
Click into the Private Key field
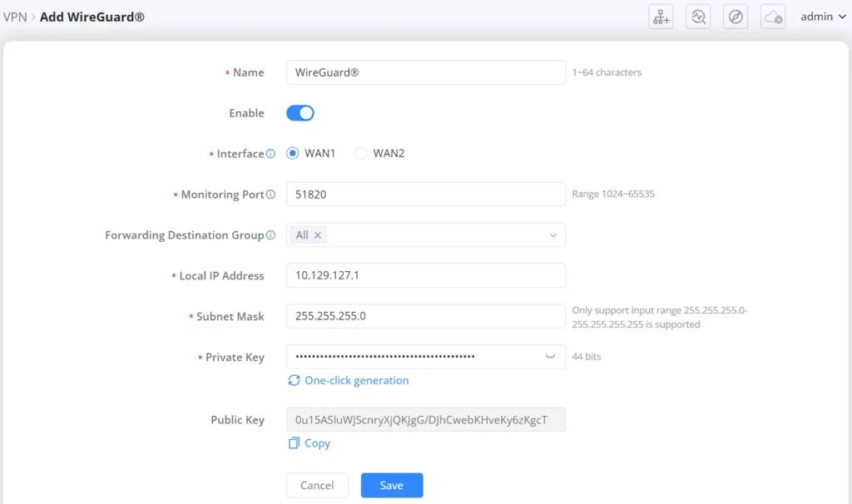426,357
